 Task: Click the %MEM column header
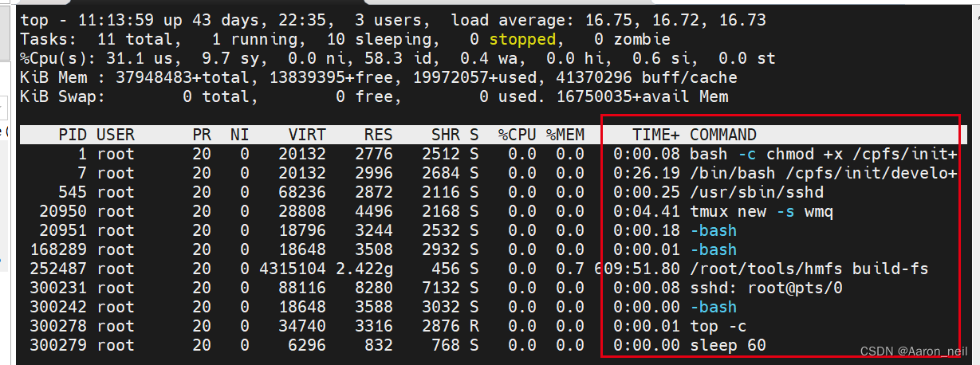pos(565,135)
